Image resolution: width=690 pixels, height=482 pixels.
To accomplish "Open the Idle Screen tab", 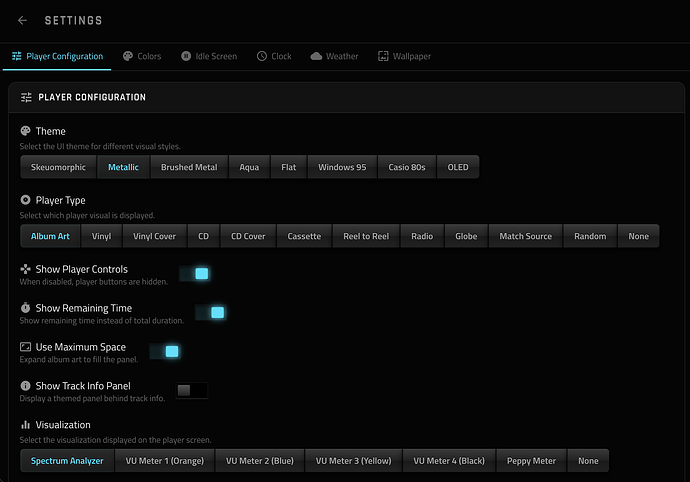I will click(x=209, y=56).
